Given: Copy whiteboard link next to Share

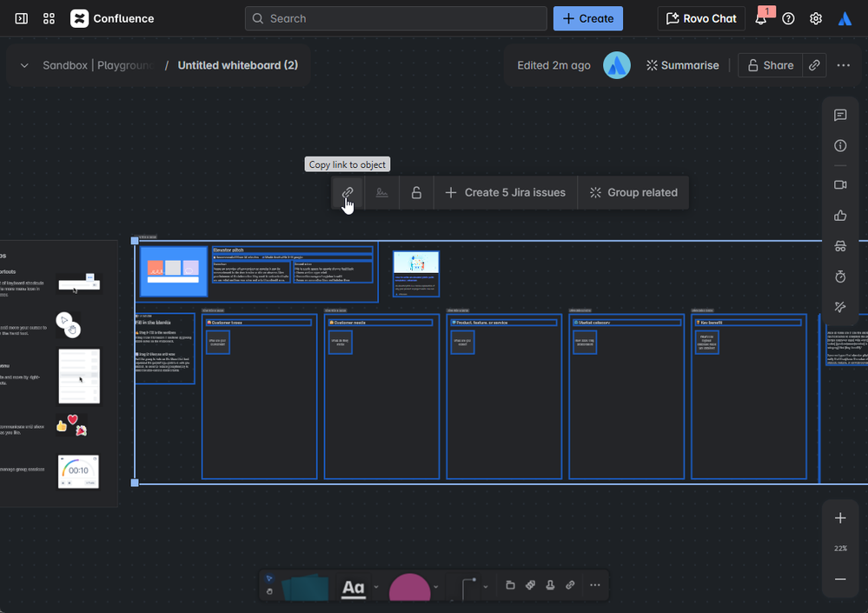Looking at the screenshot, I should tap(814, 65).
